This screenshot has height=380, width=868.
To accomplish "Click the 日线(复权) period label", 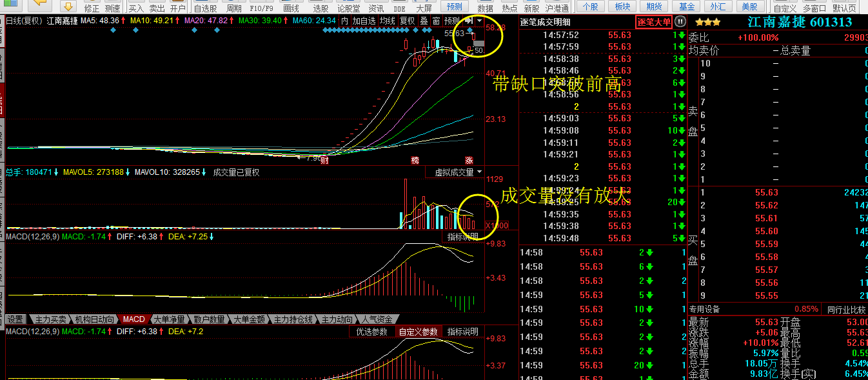I will tap(25, 21).
